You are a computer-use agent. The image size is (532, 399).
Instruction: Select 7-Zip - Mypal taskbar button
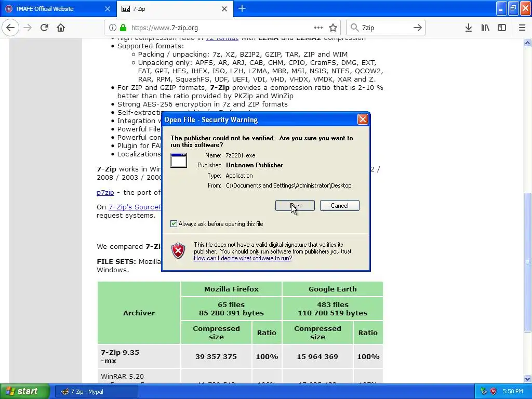tap(96, 392)
